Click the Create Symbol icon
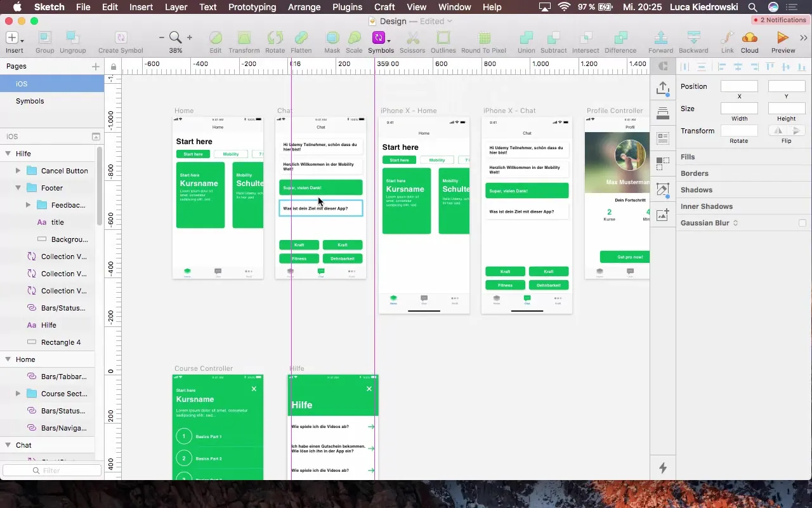This screenshot has width=812, height=508. point(121,38)
